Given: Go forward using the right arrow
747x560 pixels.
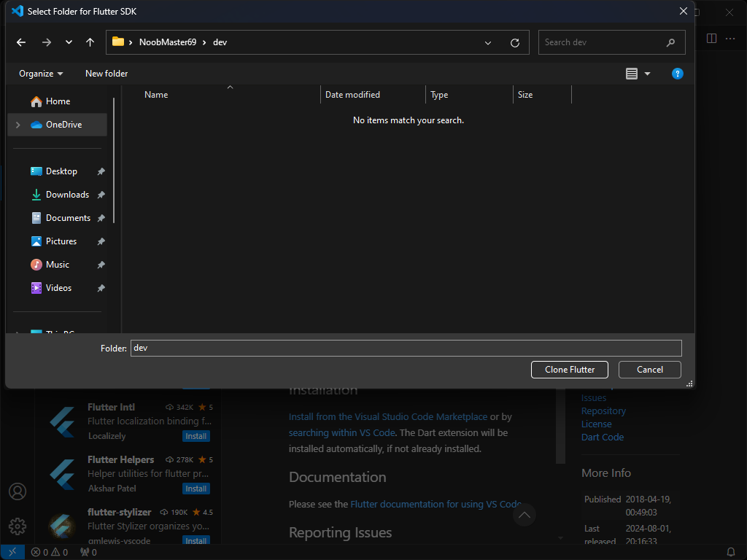Looking at the screenshot, I should (46, 42).
